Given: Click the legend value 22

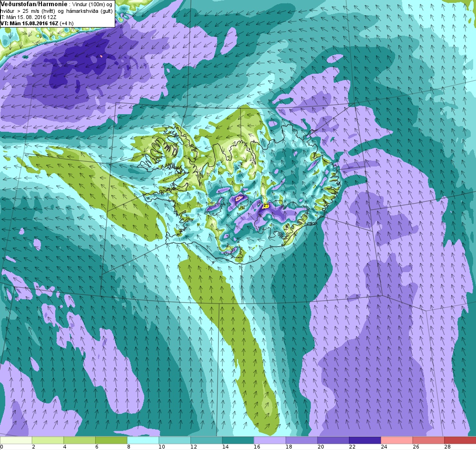Looking at the screenshot, I should point(352,447).
